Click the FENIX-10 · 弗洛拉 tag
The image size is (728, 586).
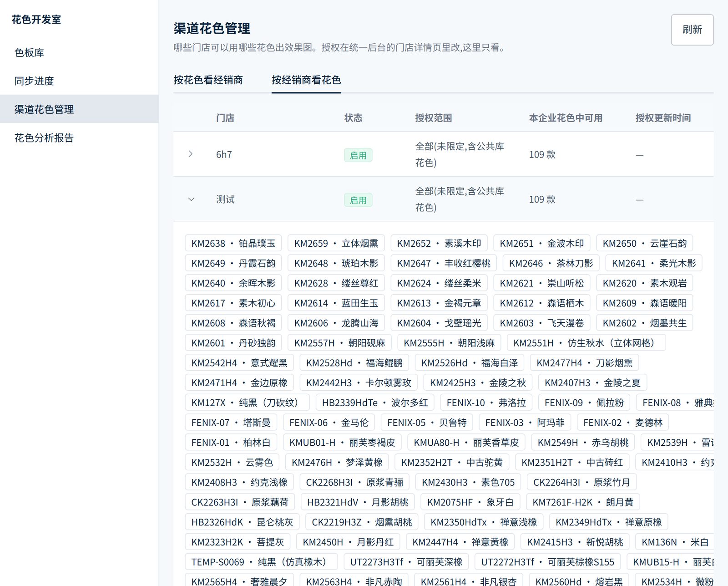tap(486, 403)
